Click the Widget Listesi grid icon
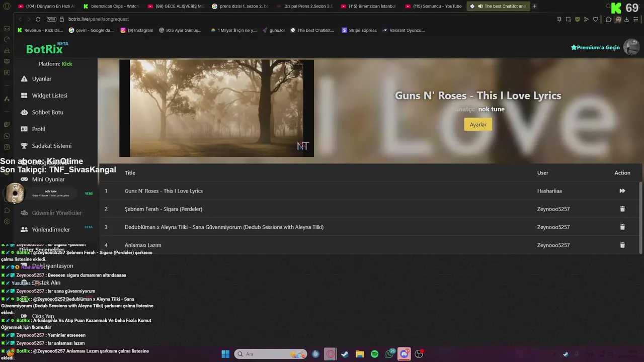644x362 pixels. (x=24, y=96)
